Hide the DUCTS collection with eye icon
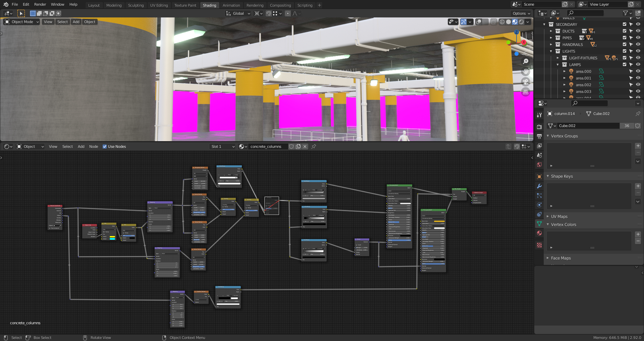The height and width of the screenshot is (341, 644). point(638,31)
